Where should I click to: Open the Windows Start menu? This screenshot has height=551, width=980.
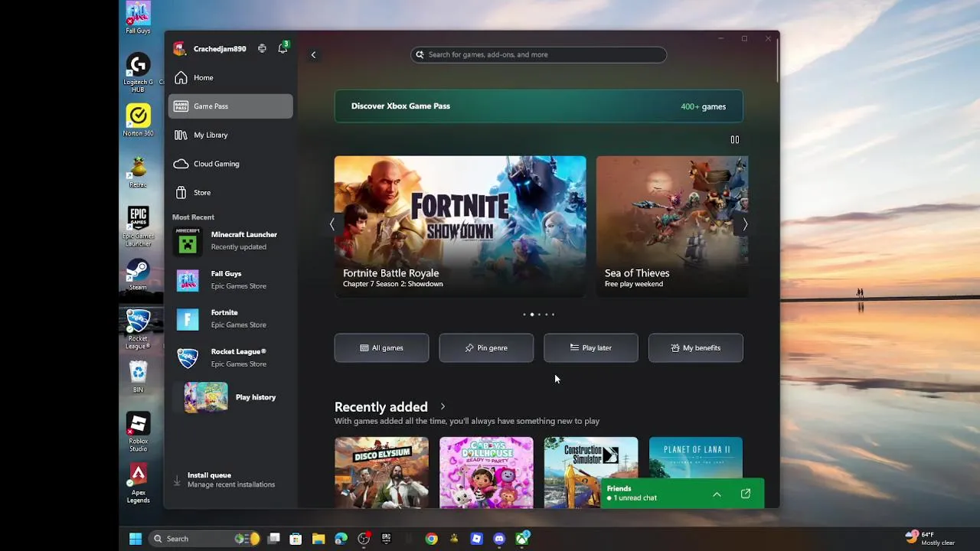(136, 539)
